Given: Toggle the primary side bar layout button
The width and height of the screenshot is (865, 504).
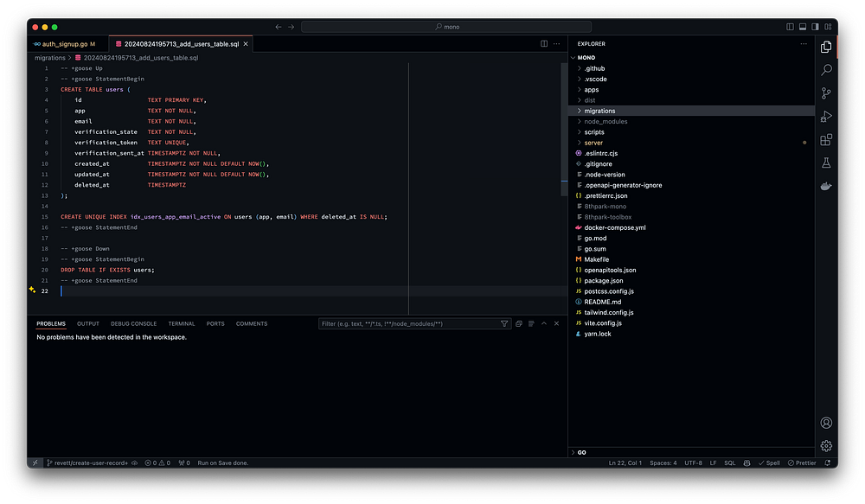Looking at the screenshot, I should [x=791, y=27].
